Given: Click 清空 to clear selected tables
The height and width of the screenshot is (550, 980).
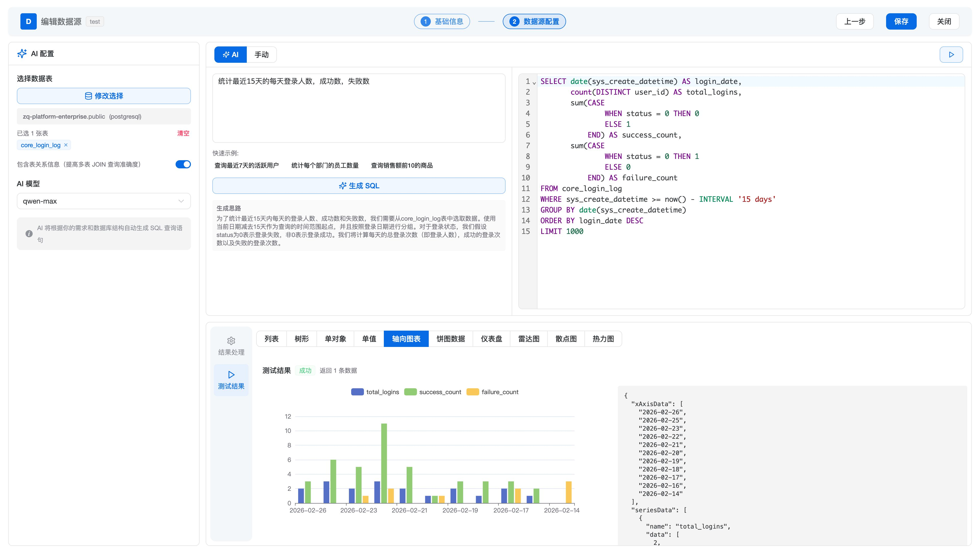Looking at the screenshot, I should [183, 133].
